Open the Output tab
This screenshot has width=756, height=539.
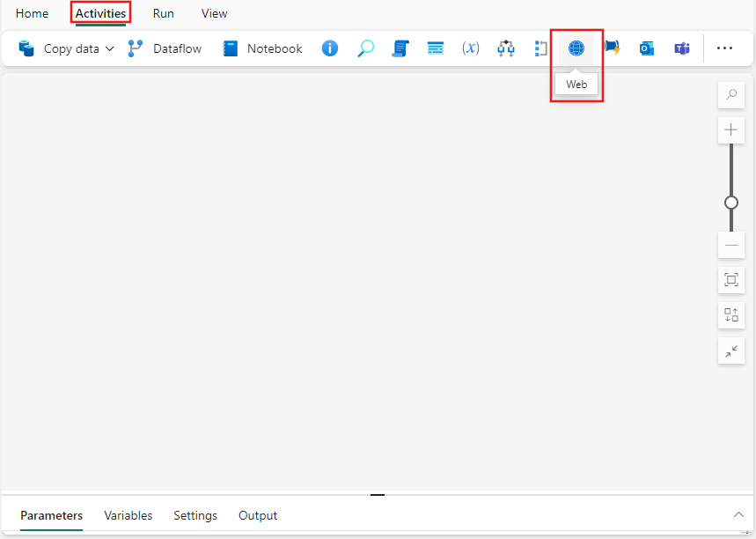pyautogui.click(x=257, y=515)
